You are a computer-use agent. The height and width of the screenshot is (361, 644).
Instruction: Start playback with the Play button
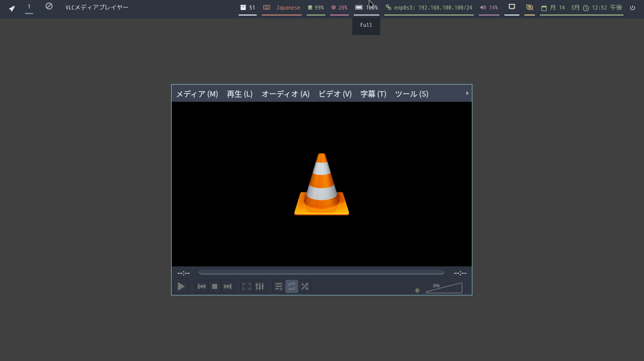tap(181, 286)
